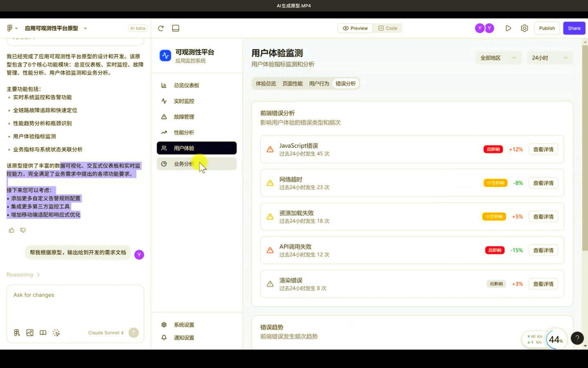Click the thumbs down feedback icon

click(x=23, y=230)
